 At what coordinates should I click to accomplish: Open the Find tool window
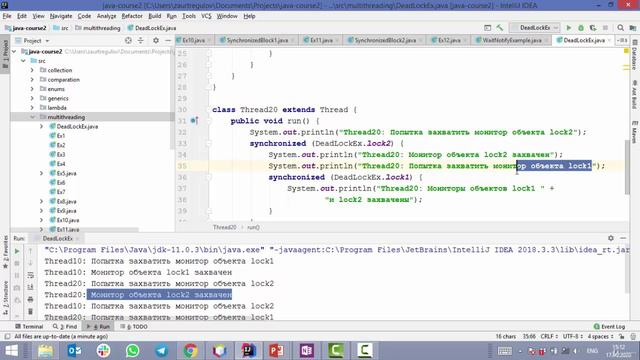coord(65,327)
